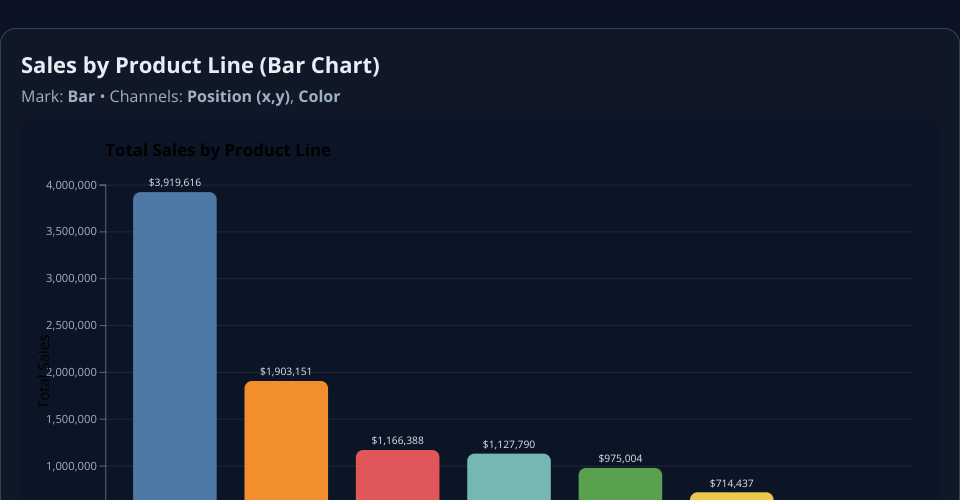Select the teal $1,127,790 bar
The image size is (960, 500).
pos(509,477)
